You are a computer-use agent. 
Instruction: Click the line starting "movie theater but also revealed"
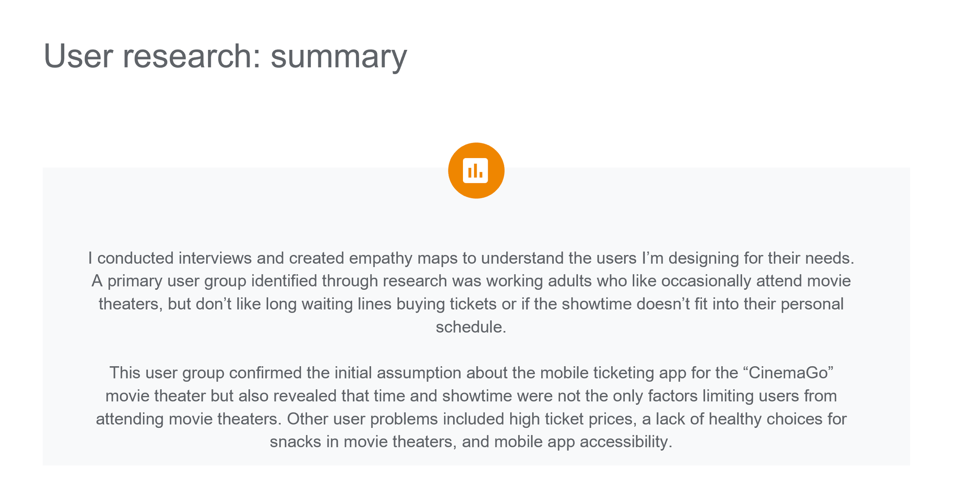pos(471,396)
